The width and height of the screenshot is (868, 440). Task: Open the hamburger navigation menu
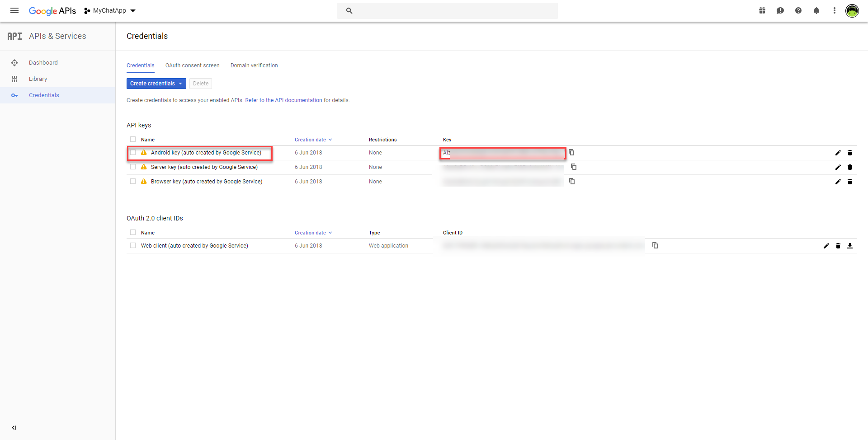[14, 10]
